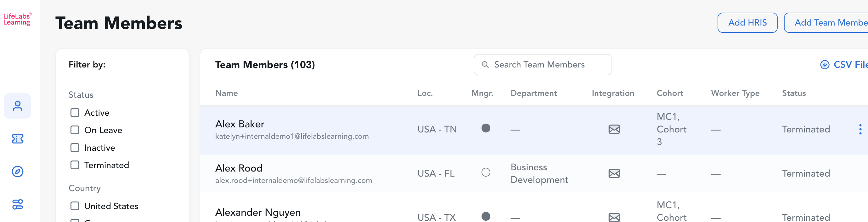
Task: Sort by the Integration column header
Action: [x=612, y=93]
